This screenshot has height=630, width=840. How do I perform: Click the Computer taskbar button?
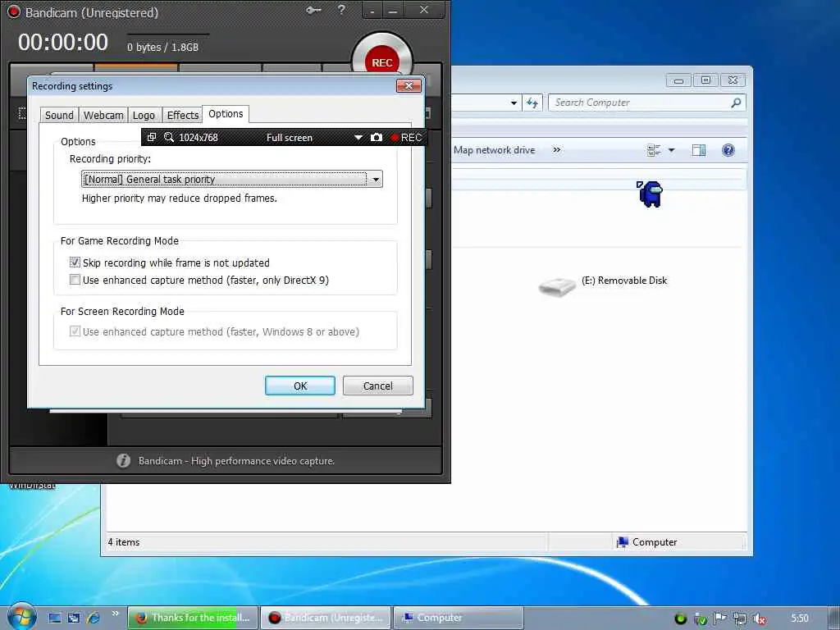[x=458, y=618]
